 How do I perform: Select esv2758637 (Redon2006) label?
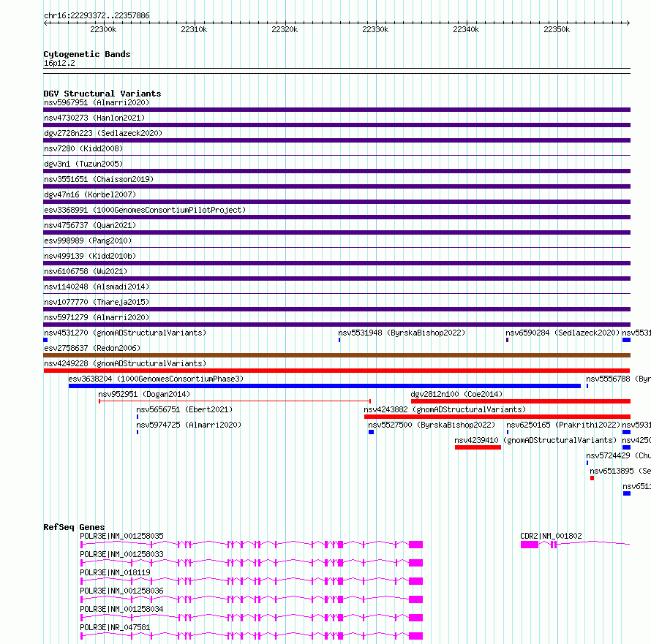tap(92, 348)
